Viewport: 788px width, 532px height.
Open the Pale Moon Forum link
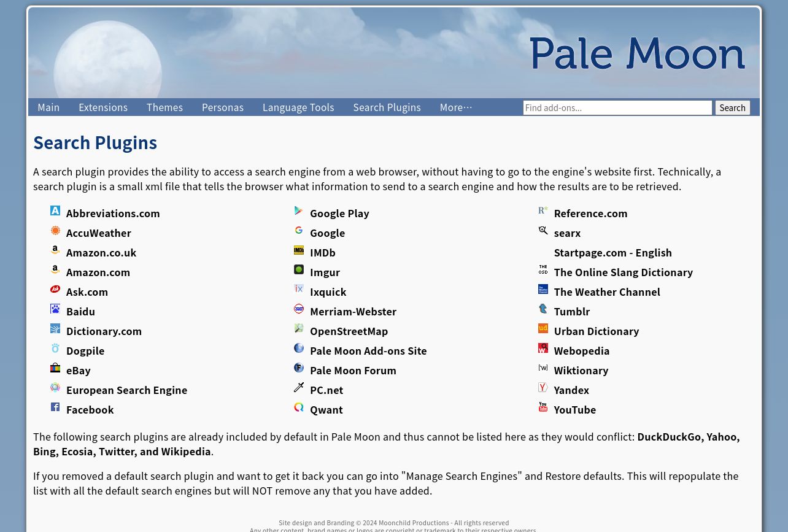coord(353,371)
